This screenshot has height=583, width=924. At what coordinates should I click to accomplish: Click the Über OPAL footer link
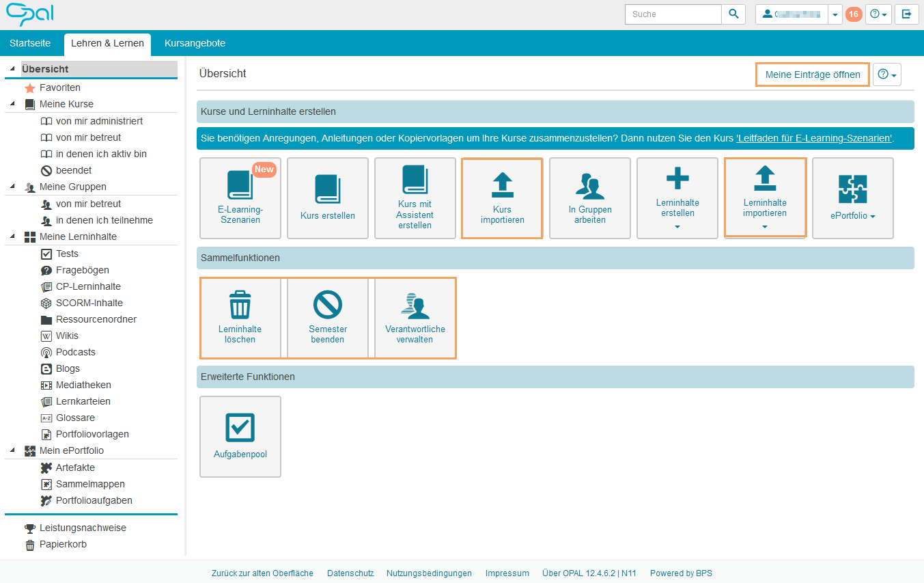[589, 573]
